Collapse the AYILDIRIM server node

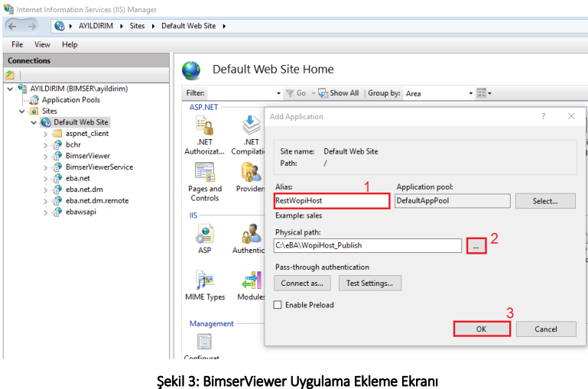[11, 89]
